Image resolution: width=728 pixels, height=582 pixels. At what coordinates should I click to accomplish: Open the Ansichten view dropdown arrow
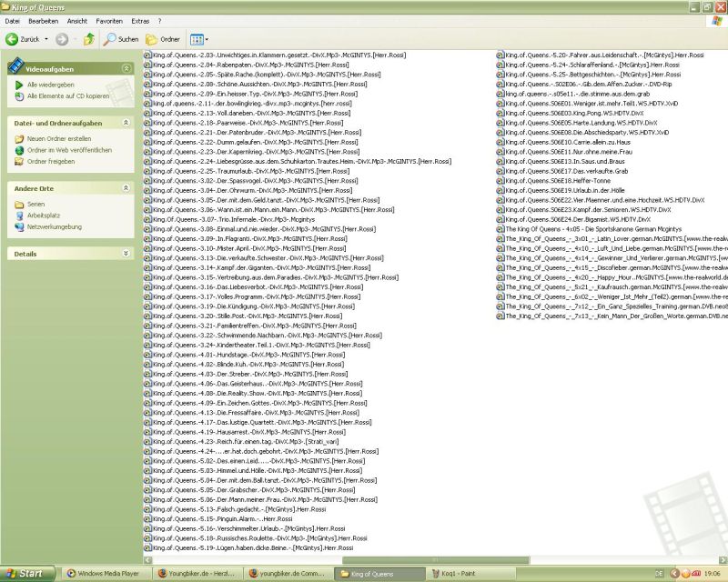(x=207, y=40)
